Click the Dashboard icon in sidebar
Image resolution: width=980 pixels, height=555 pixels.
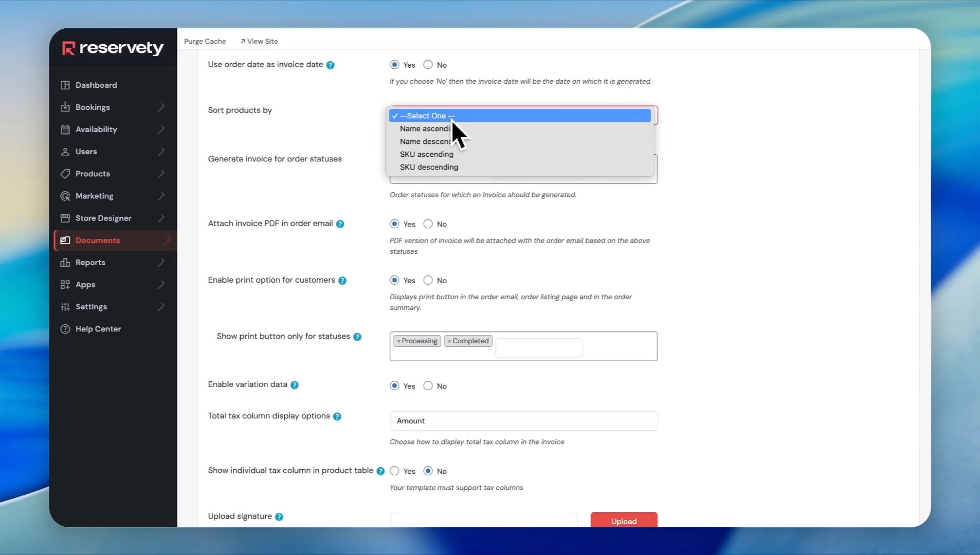tap(65, 85)
